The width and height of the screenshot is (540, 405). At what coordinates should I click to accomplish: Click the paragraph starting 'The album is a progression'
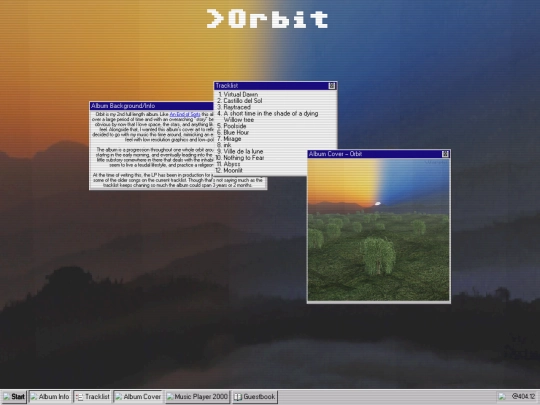point(154,157)
